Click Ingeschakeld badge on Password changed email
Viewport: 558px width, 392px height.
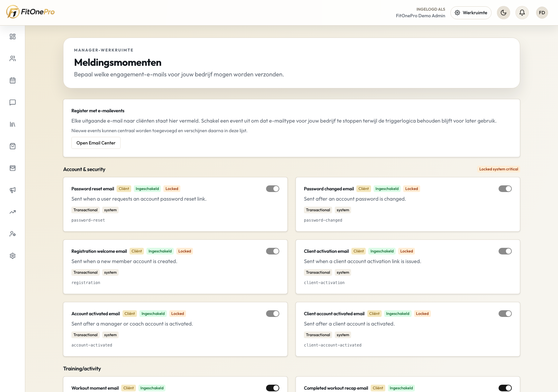(387, 189)
